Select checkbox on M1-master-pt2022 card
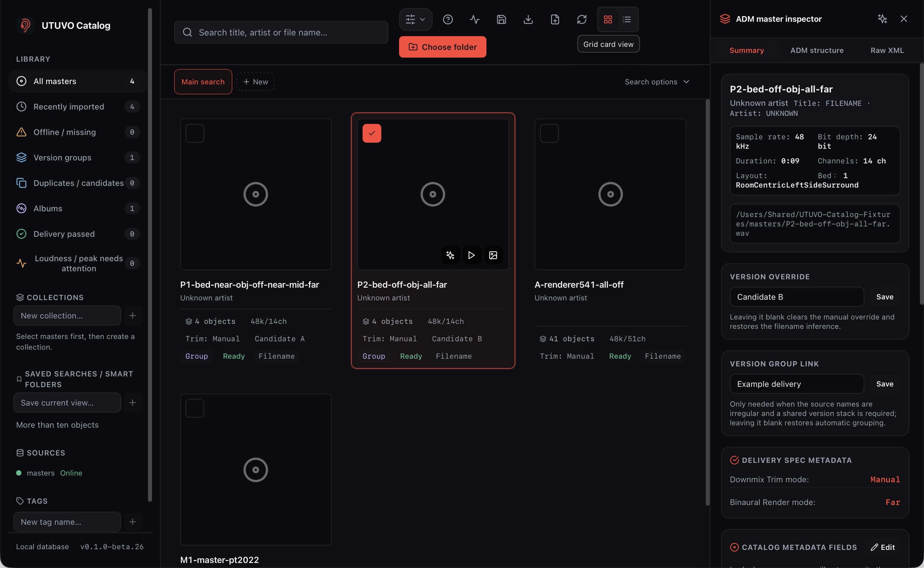Screen dimensions: 924x568 pyautogui.click(x=195, y=408)
